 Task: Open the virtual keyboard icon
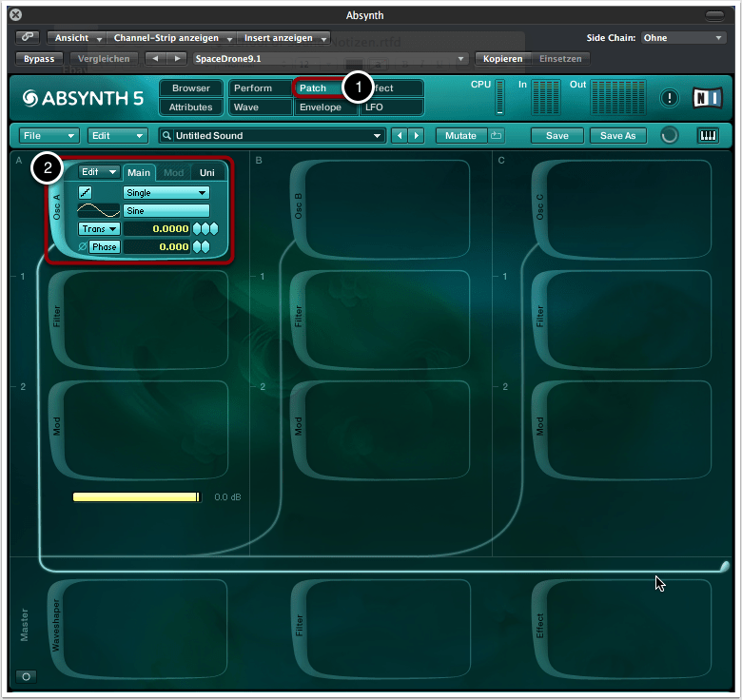pos(709,135)
